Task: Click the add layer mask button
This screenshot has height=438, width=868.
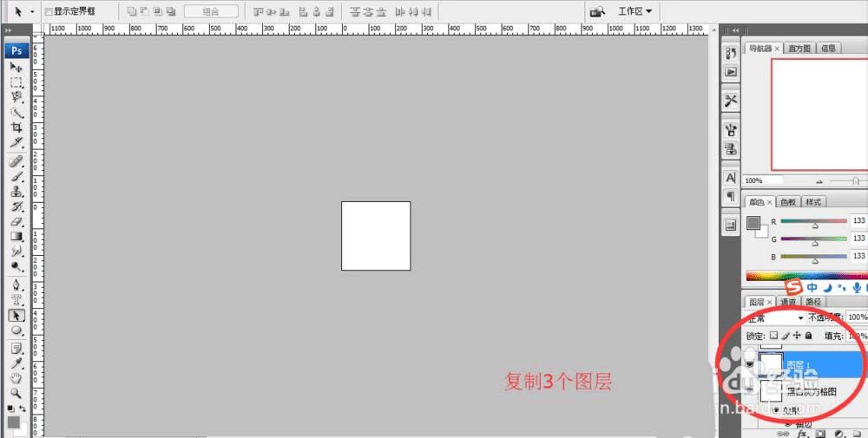Action: [820, 435]
